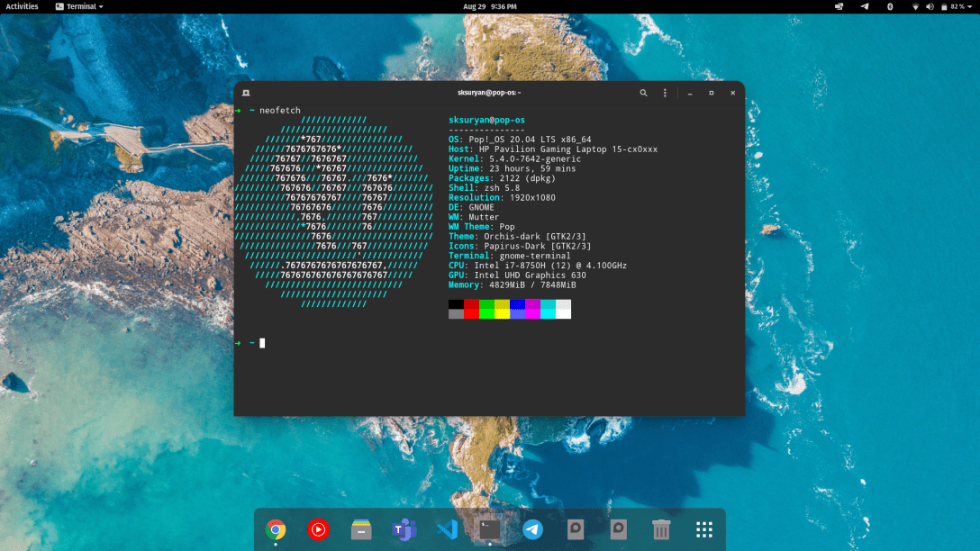This screenshot has width=980, height=551.
Task: Click Activities in the top bar
Action: 23,6
